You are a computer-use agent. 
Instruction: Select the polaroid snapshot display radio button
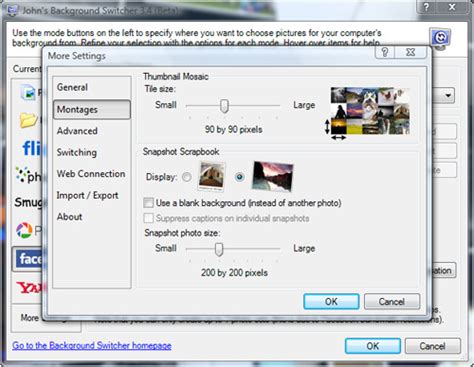click(x=187, y=177)
